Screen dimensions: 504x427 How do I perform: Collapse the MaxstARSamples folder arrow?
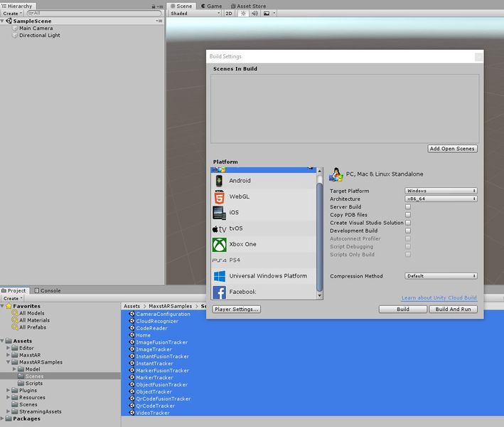coord(8,362)
